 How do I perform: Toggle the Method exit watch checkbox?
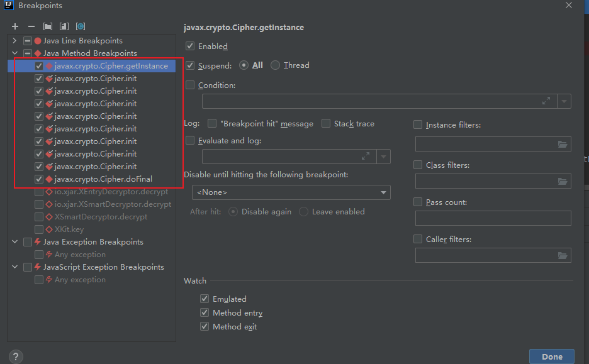pos(205,327)
